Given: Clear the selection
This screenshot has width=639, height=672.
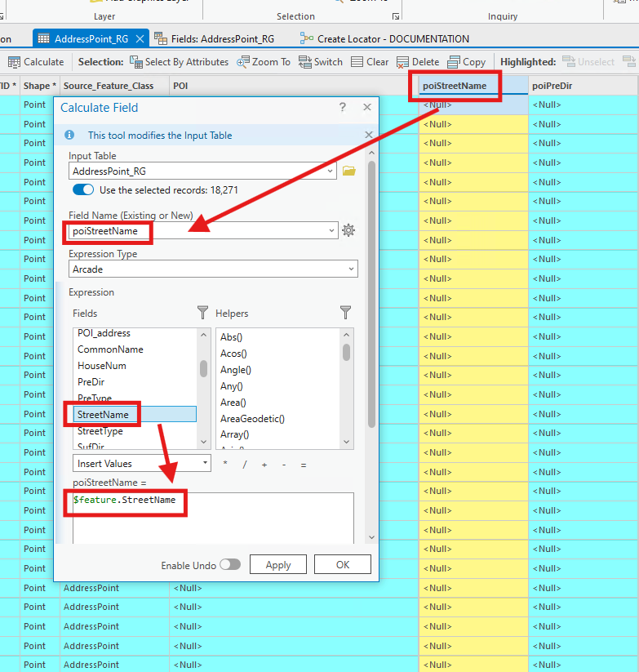Looking at the screenshot, I should (x=370, y=62).
